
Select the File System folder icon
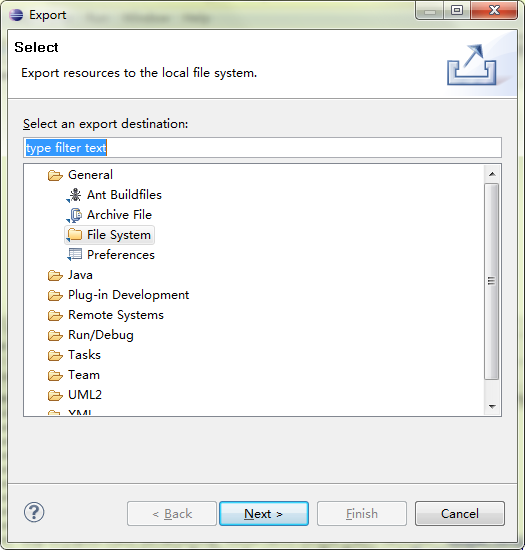pos(75,235)
